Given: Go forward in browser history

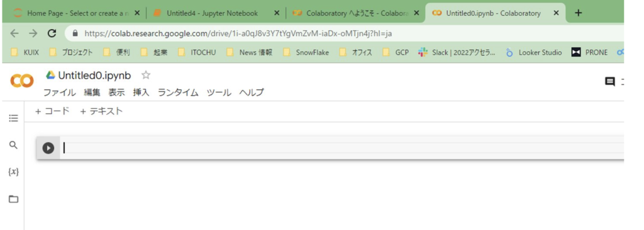Looking at the screenshot, I should [x=33, y=33].
